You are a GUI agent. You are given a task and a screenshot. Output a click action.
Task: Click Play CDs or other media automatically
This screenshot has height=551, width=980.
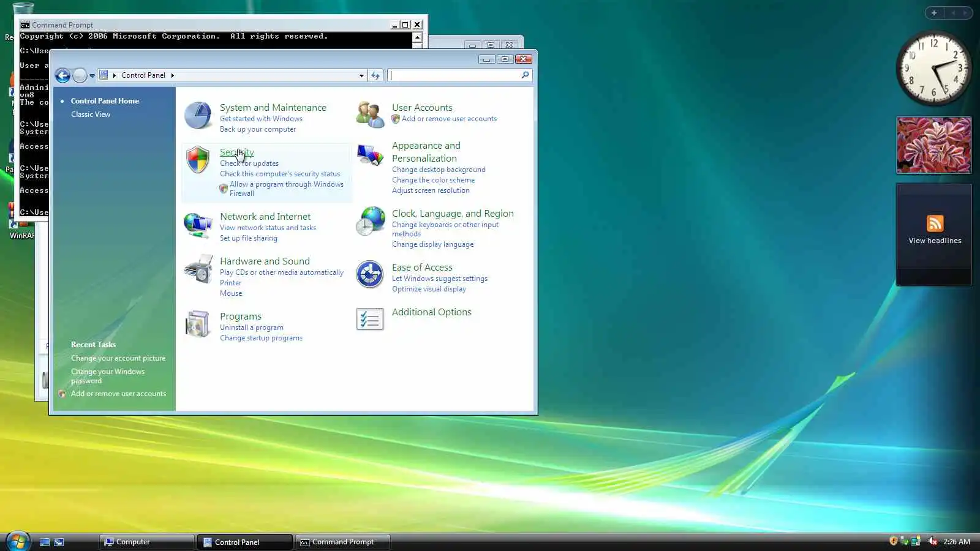tap(282, 272)
